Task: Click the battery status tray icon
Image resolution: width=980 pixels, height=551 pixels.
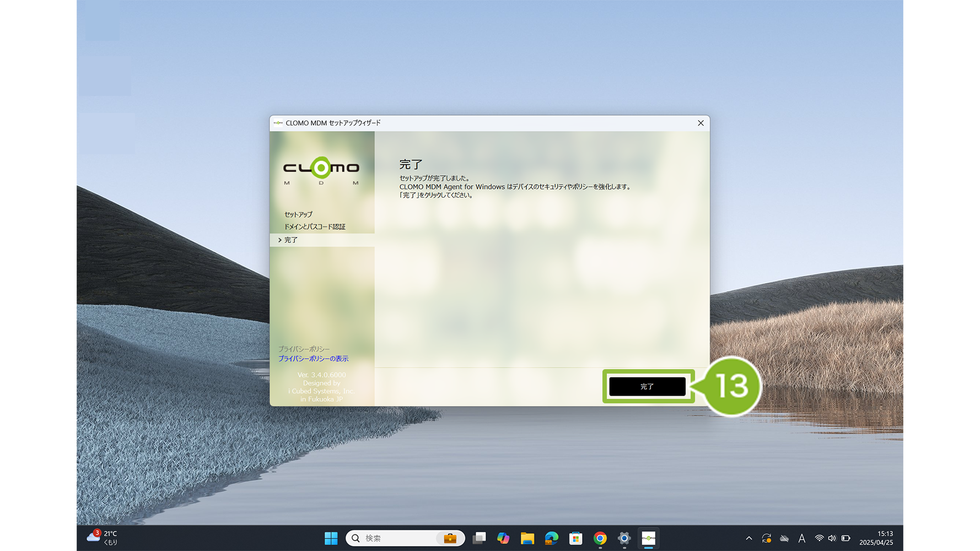Action: (846, 538)
